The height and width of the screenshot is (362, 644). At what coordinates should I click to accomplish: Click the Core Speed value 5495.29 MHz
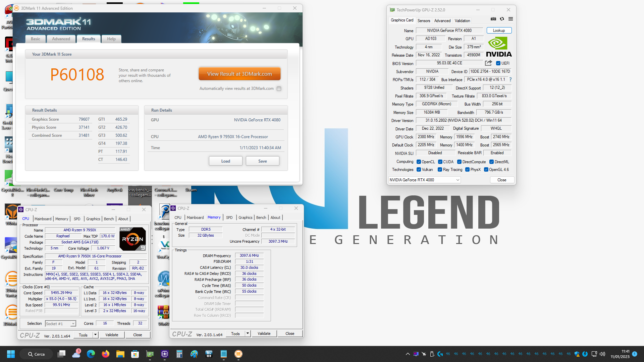coord(61,293)
